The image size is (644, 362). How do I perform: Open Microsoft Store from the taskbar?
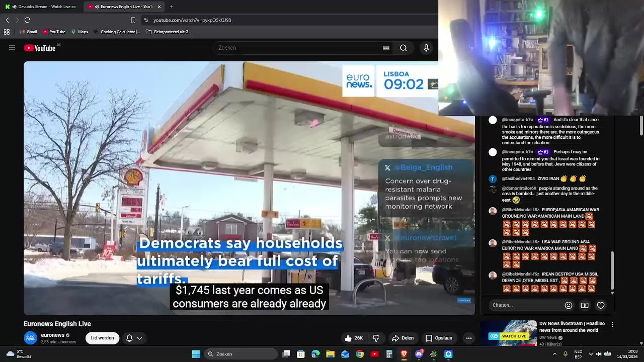point(301,354)
